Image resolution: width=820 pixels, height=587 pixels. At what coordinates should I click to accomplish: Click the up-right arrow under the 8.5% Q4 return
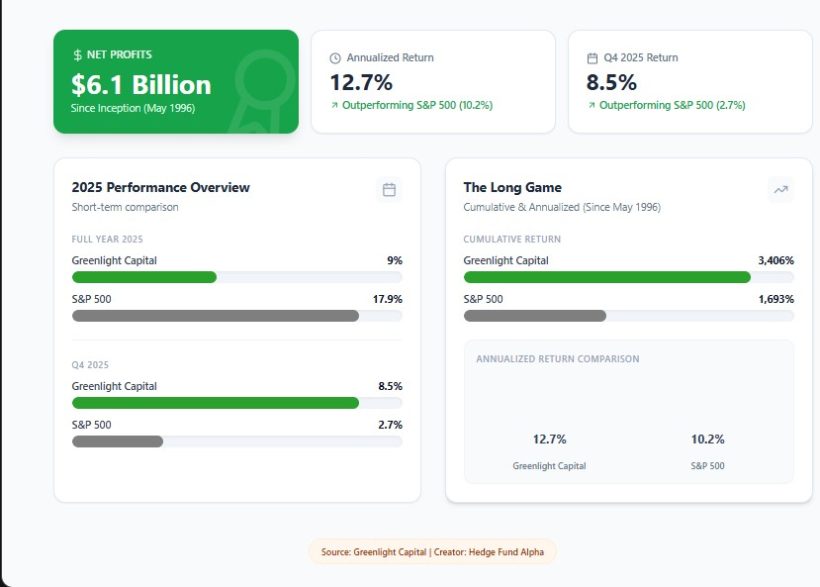point(592,105)
